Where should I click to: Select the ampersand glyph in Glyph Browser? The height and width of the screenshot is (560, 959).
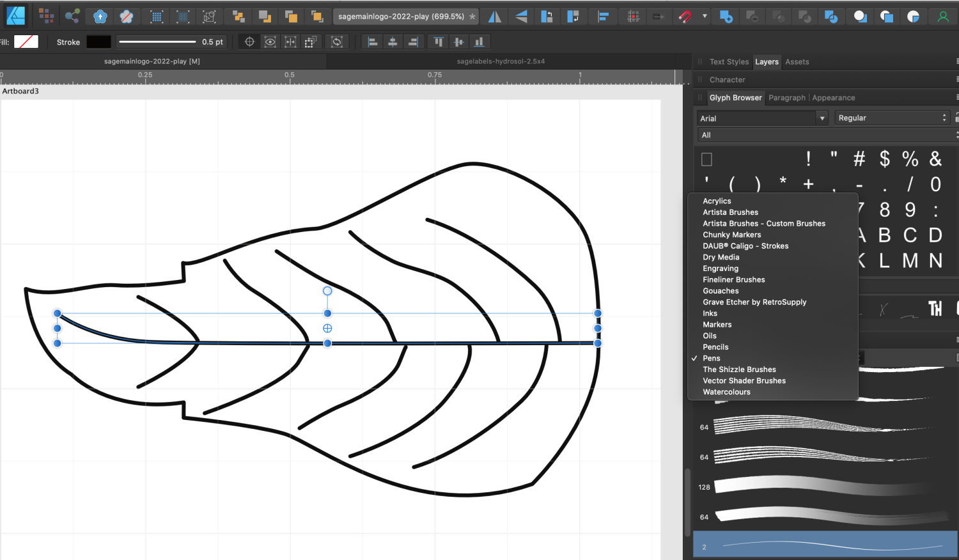[935, 159]
